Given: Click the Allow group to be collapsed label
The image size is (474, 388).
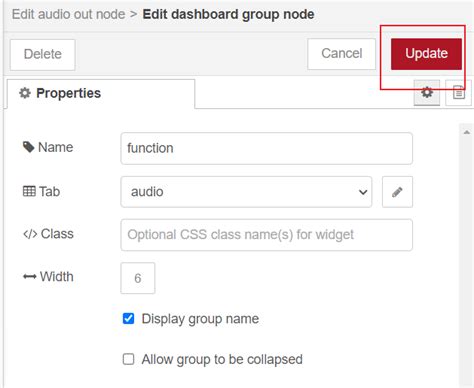Looking at the screenshot, I should pos(222,360).
